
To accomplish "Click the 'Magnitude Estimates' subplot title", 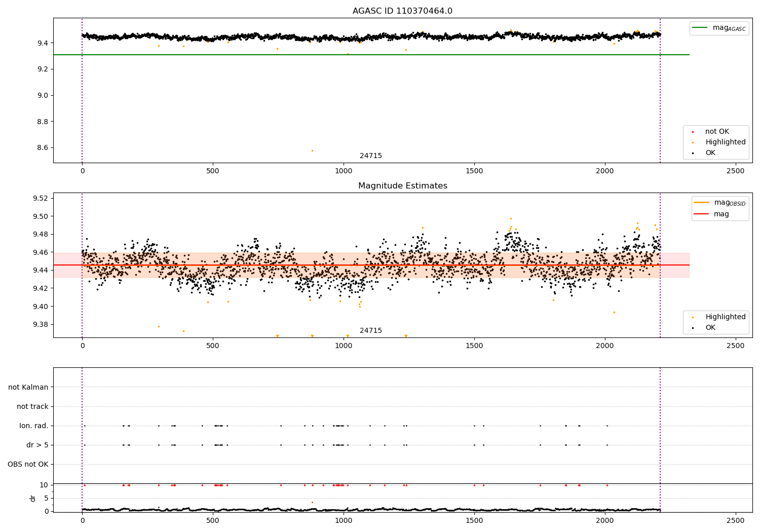I will (402, 186).
